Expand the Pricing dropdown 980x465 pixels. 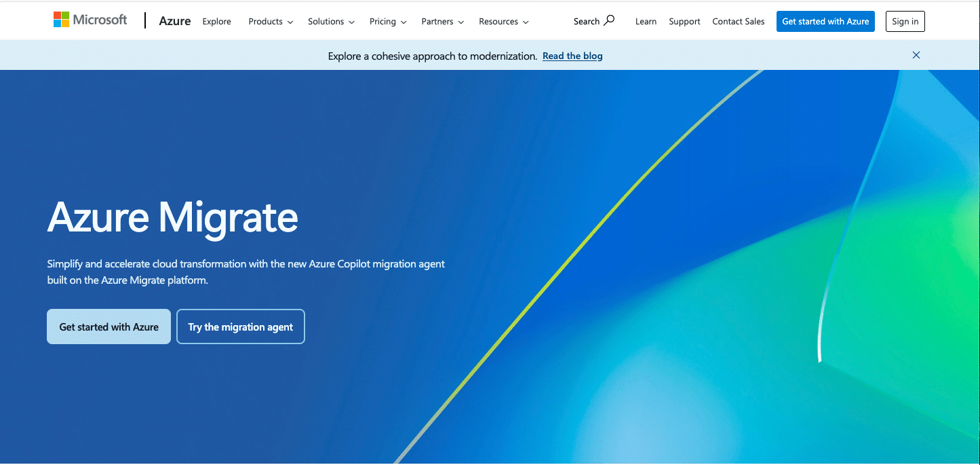(388, 21)
